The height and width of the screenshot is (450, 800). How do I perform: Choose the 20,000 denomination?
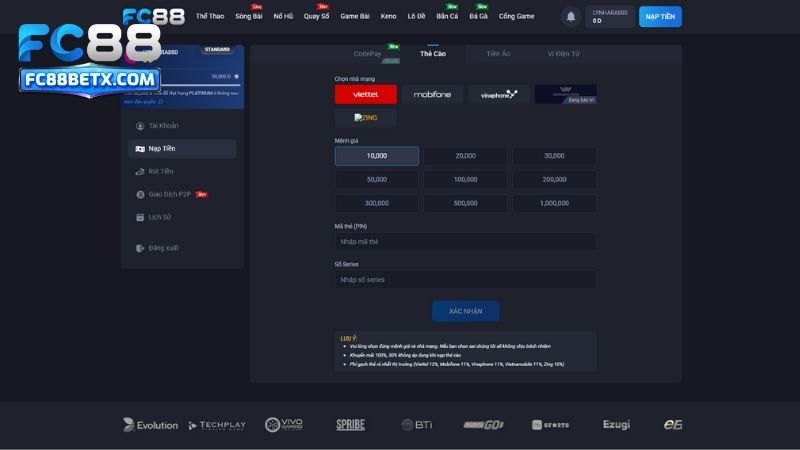465,156
